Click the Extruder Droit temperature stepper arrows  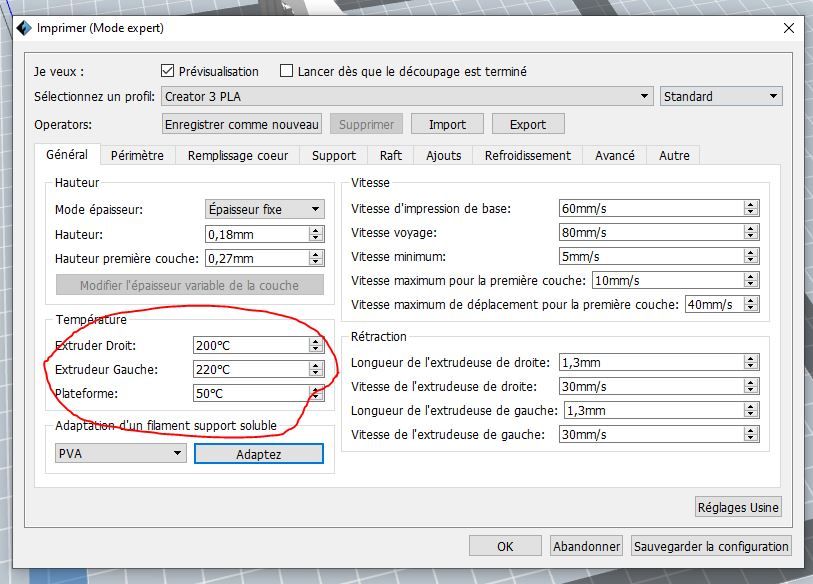point(316,345)
